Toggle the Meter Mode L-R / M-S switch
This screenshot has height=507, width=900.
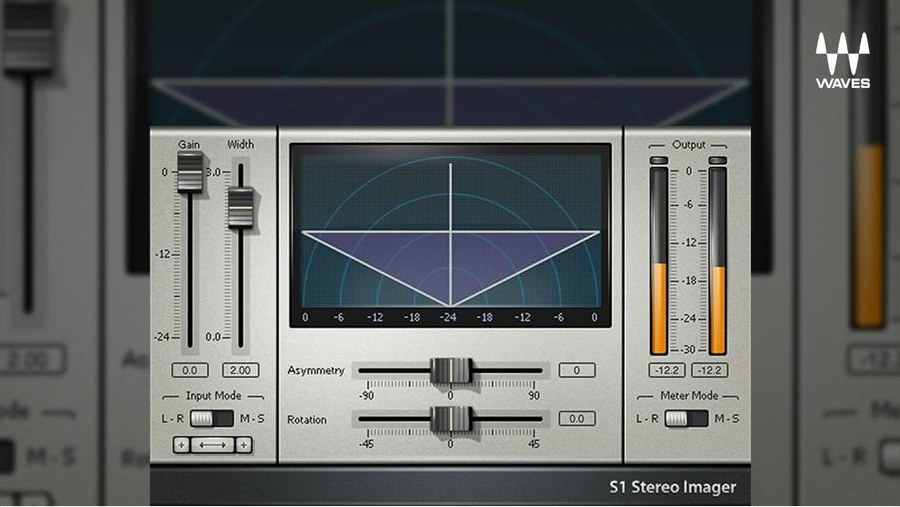686,419
